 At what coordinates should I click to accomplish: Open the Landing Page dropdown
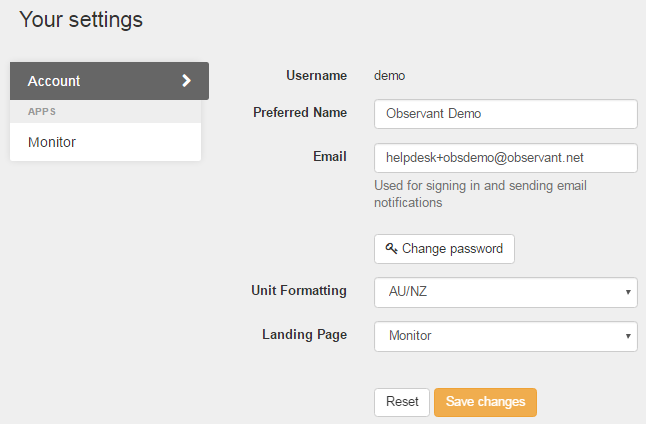point(506,336)
